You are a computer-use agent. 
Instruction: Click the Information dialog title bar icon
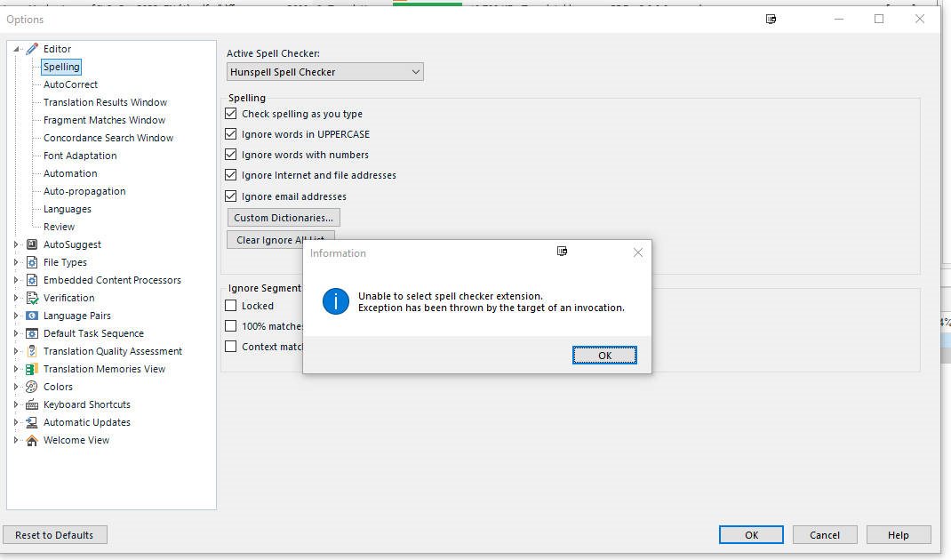pos(563,252)
